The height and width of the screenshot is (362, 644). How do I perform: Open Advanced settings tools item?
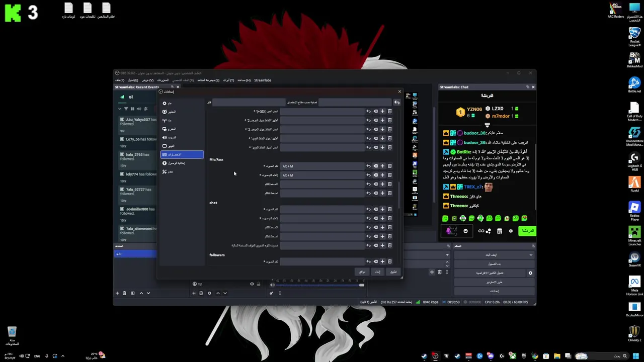182,171
